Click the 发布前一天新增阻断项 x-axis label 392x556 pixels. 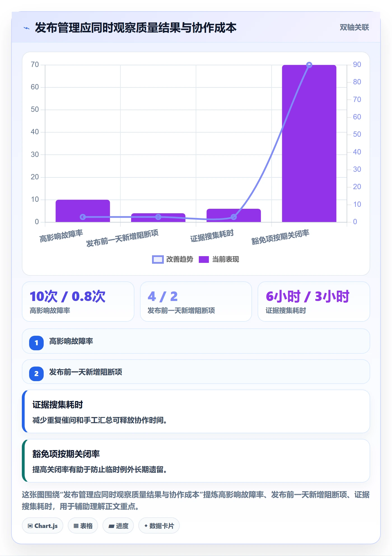pos(122,238)
